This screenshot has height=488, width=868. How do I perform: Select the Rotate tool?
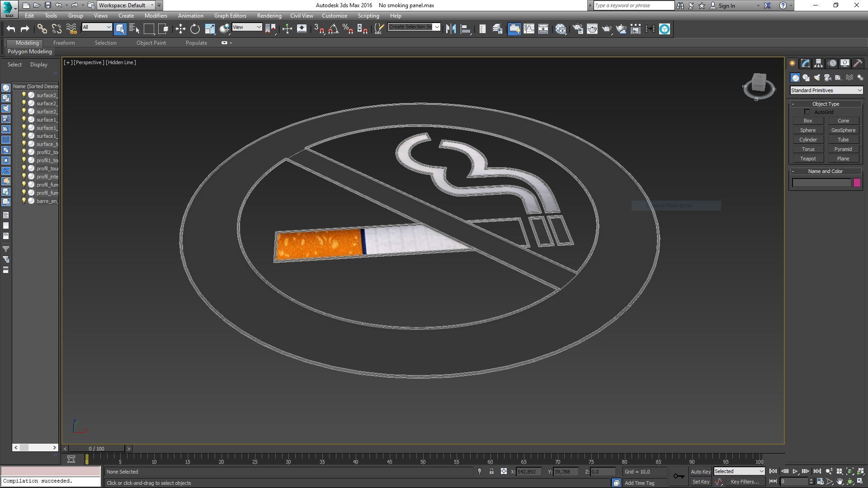195,29
